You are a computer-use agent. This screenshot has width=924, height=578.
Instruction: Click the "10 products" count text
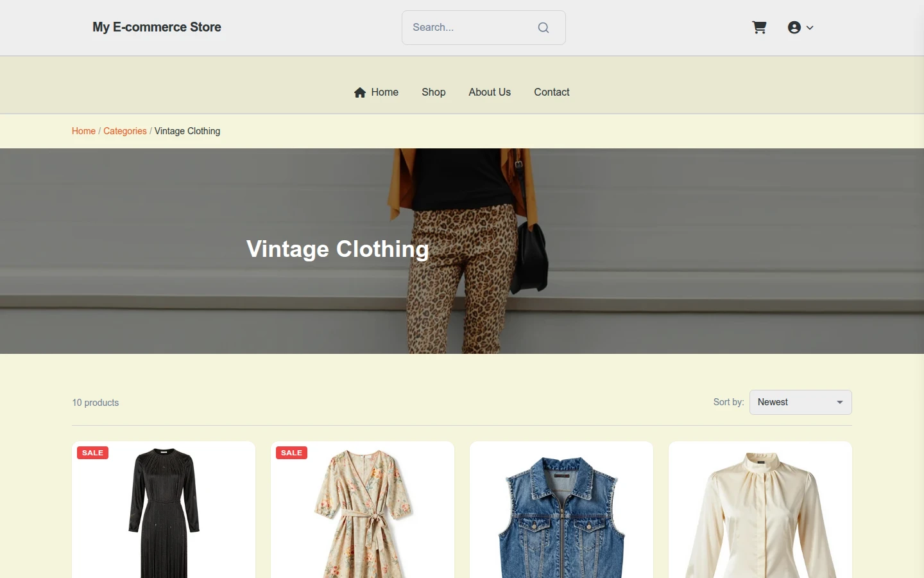click(x=96, y=403)
